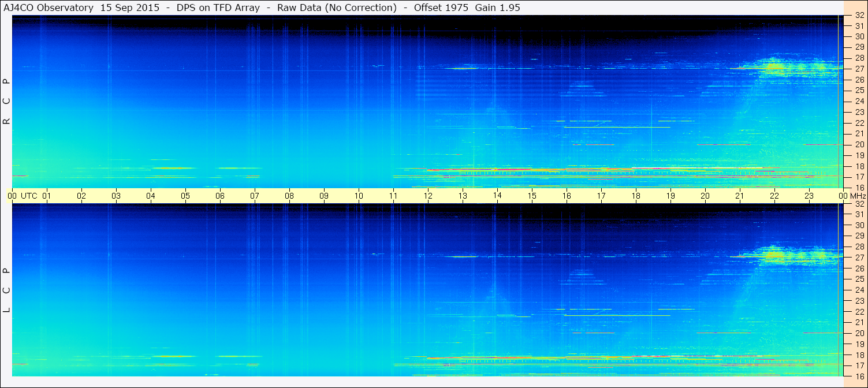This screenshot has height=388, width=868.
Task: Select the 03 hour marker on time axis
Action: pos(116,196)
